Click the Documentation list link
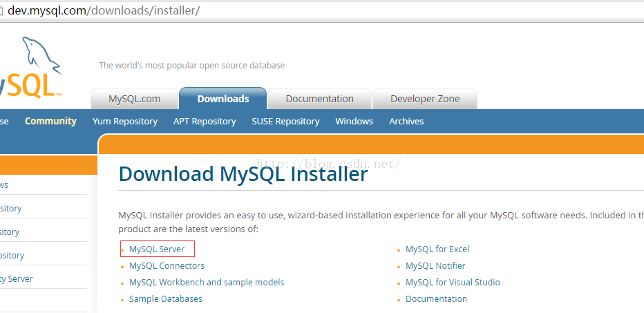Viewport: 644px width, 313px height. click(436, 298)
